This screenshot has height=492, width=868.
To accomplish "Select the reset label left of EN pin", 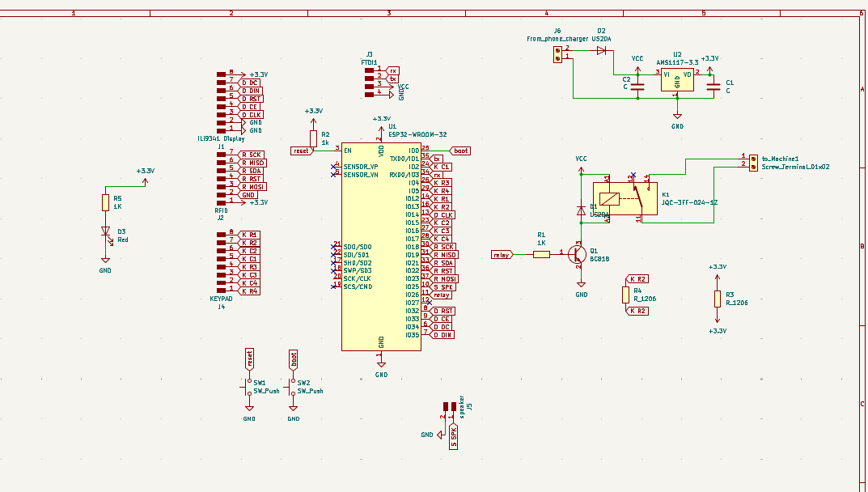I will click(x=302, y=151).
